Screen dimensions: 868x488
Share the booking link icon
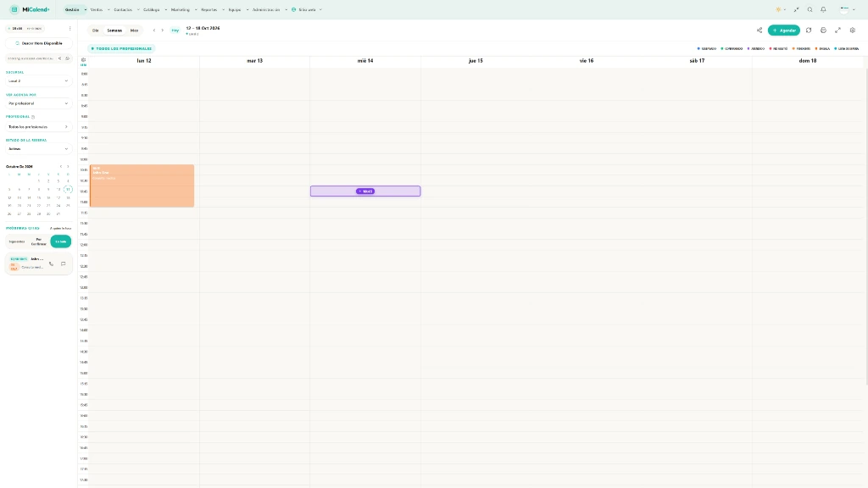pos(60,58)
